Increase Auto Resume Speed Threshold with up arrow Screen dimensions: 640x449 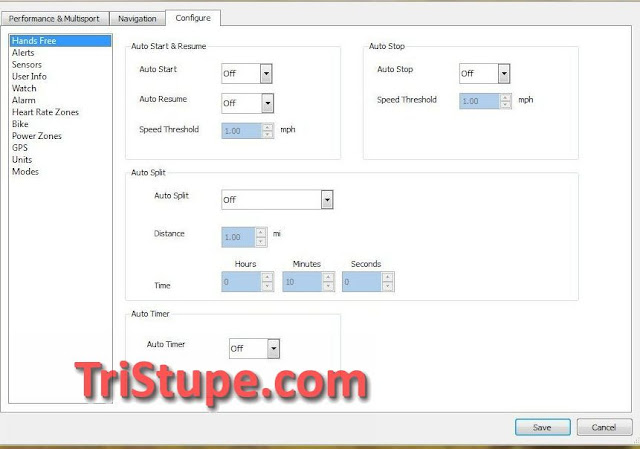point(268,127)
